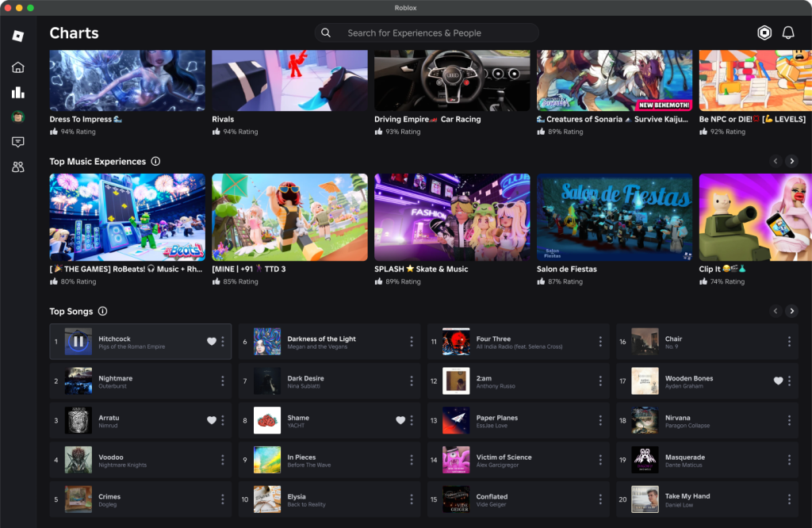The image size is (812, 528).
Task: Open the Driving Empire Car Racing thumbnail
Action: click(x=452, y=80)
